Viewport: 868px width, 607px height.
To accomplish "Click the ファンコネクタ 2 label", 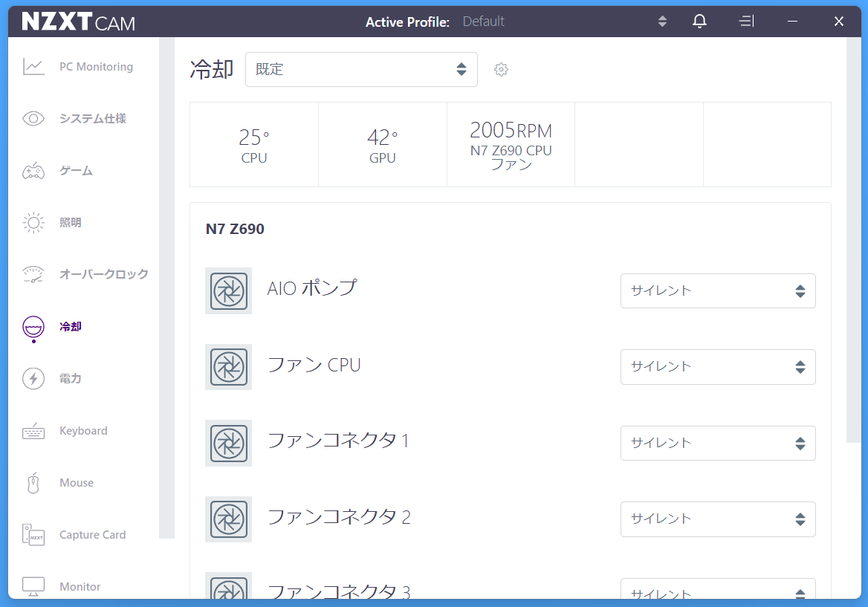I will coord(339,516).
